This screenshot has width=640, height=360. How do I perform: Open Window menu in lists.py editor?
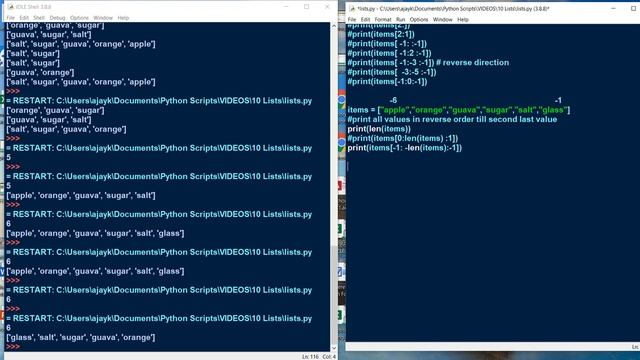[x=442, y=20]
